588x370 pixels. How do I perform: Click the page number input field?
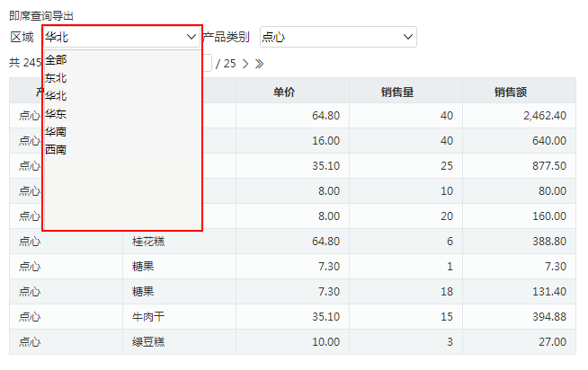[207, 63]
